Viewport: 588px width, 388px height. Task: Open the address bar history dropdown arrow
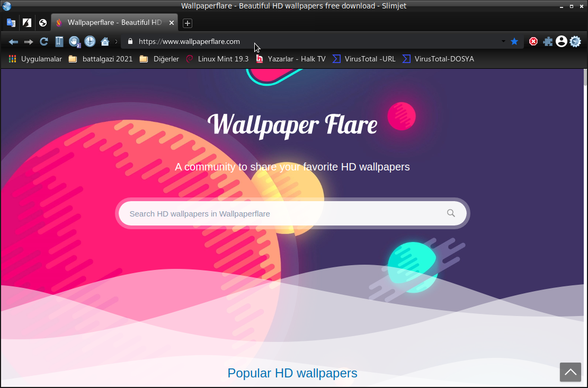click(503, 41)
